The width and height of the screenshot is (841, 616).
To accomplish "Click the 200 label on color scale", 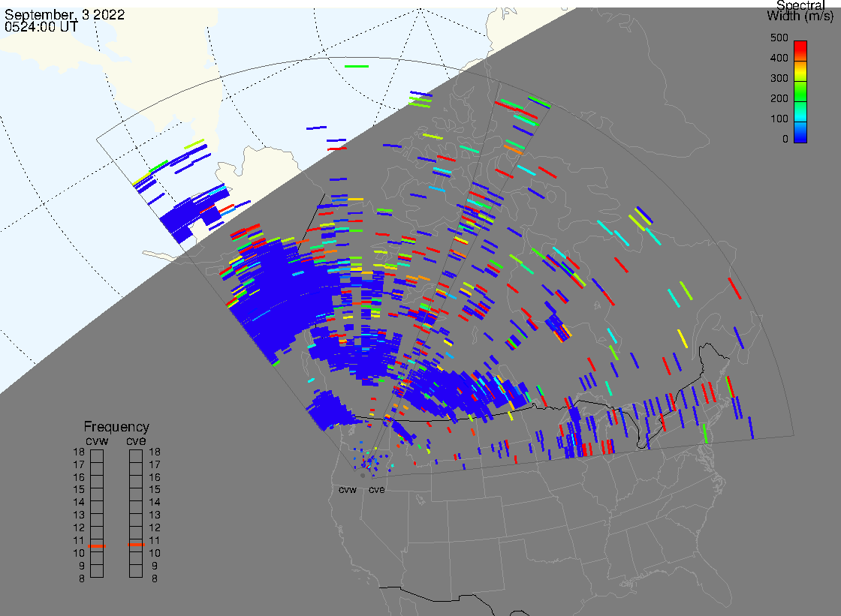I will [779, 98].
